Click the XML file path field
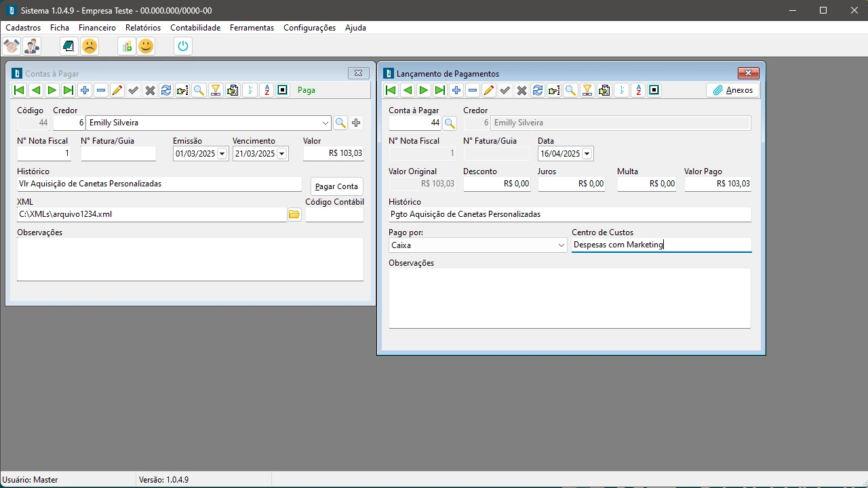 click(152, 214)
